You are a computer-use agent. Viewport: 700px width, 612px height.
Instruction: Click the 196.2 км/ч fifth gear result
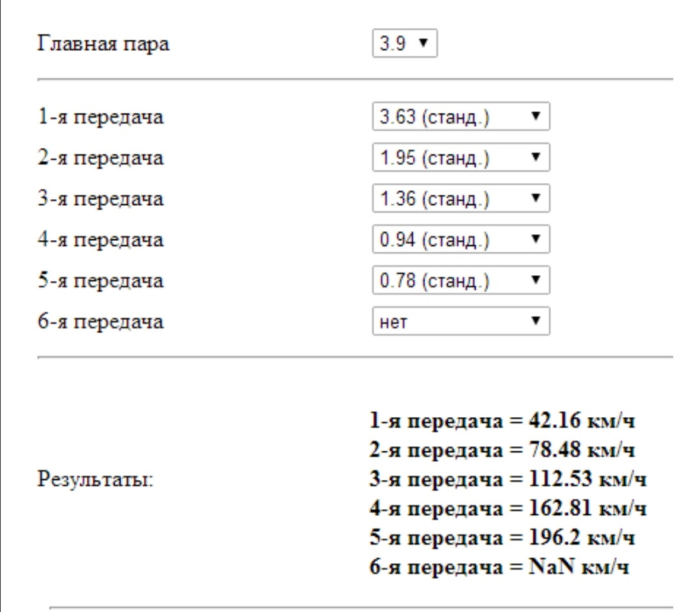click(x=503, y=538)
